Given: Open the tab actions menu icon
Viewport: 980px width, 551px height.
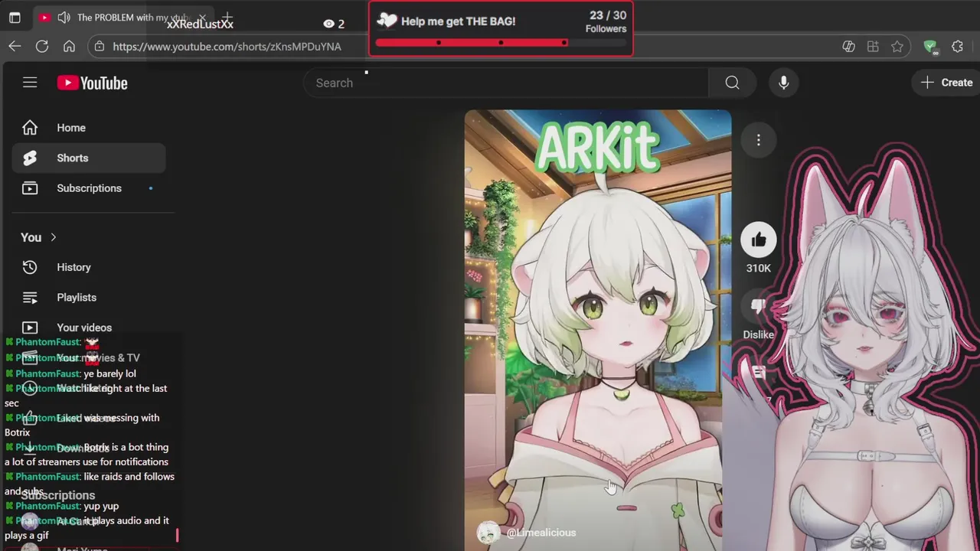Looking at the screenshot, I should [15, 18].
